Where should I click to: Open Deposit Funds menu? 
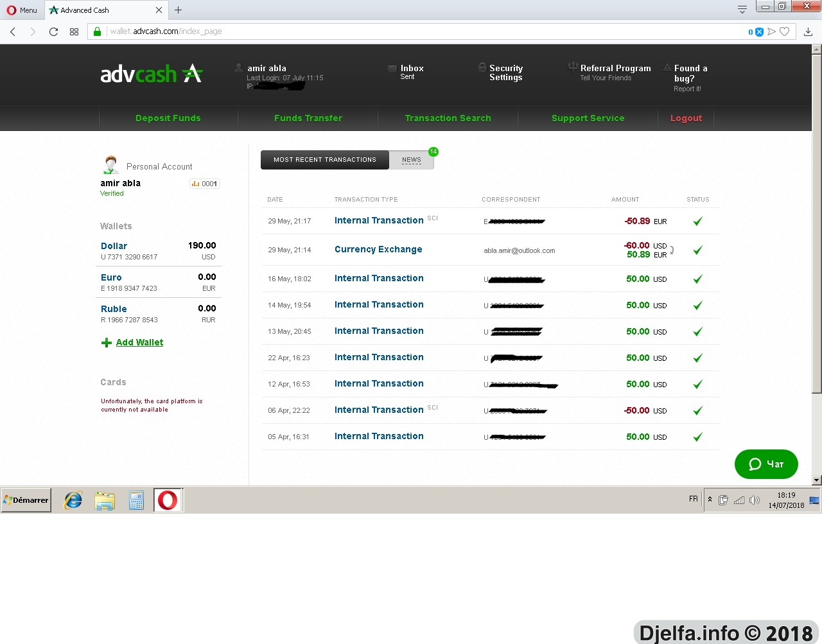pyautogui.click(x=168, y=118)
